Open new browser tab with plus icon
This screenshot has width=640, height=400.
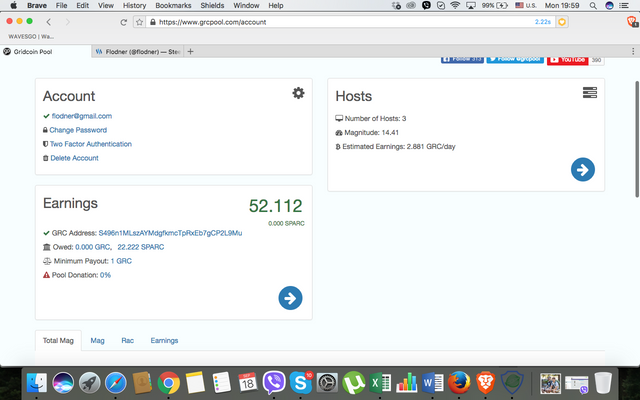pyautogui.click(x=191, y=51)
